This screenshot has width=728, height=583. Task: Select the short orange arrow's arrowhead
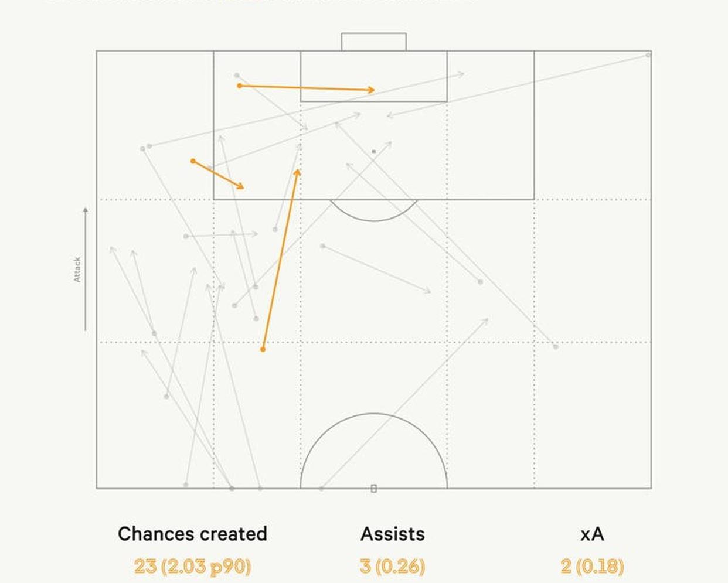(240, 186)
